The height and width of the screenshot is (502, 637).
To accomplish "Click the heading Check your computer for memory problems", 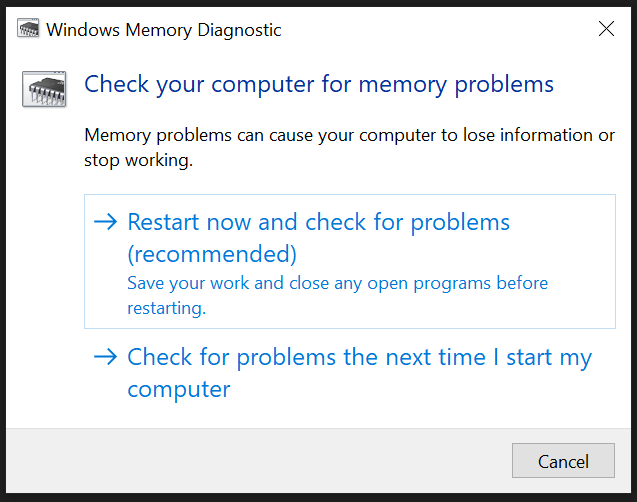I will click(319, 84).
